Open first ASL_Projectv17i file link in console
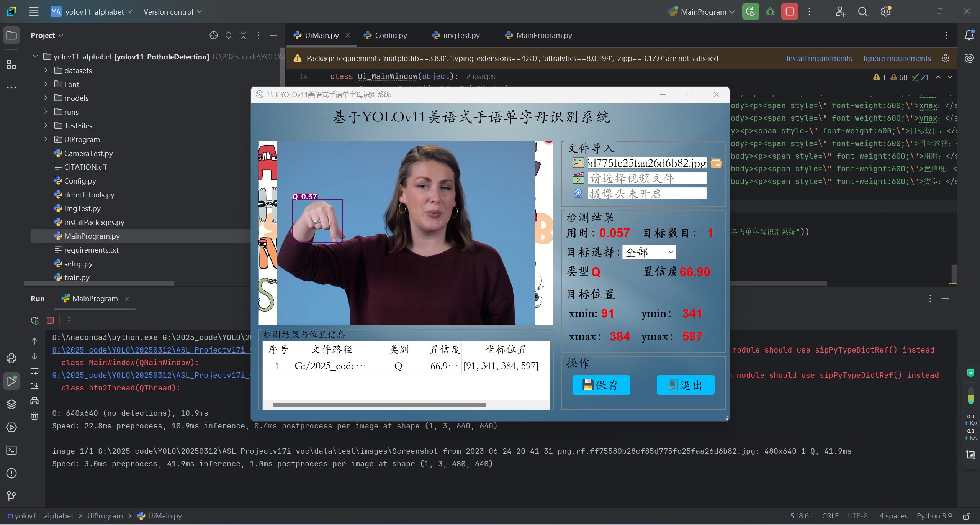The height and width of the screenshot is (525, 980). click(x=151, y=350)
